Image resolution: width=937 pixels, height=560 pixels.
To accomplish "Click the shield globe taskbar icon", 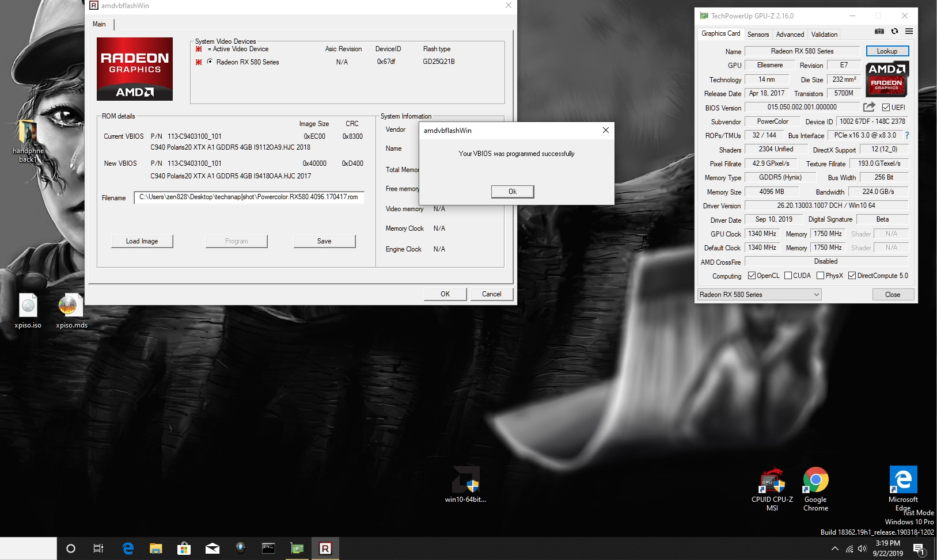I will [240, 548].
